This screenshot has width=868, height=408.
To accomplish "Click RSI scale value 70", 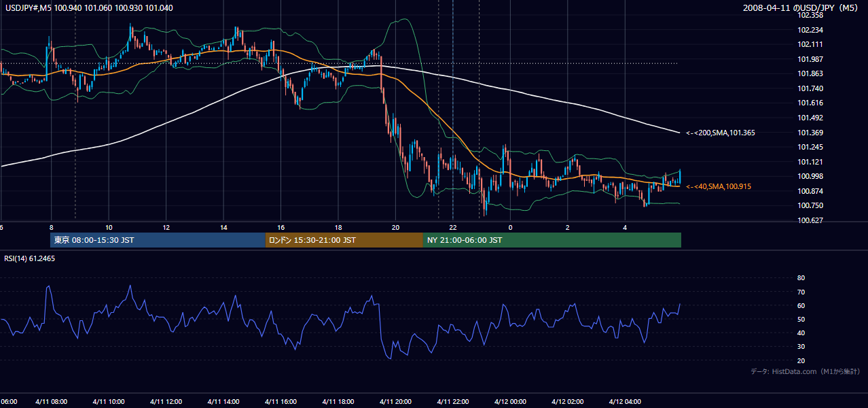I will point(801,292).
